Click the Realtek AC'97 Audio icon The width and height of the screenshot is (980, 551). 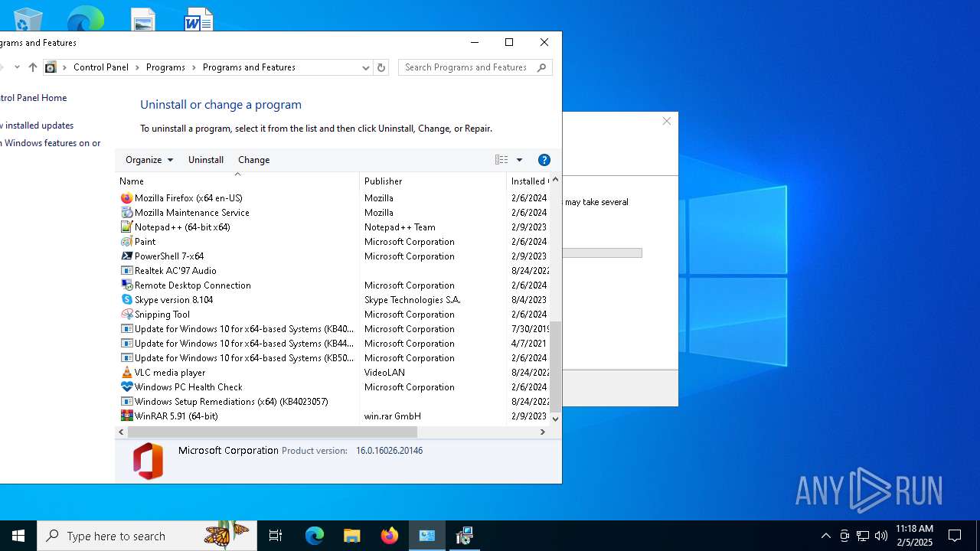tap(127, 270)
